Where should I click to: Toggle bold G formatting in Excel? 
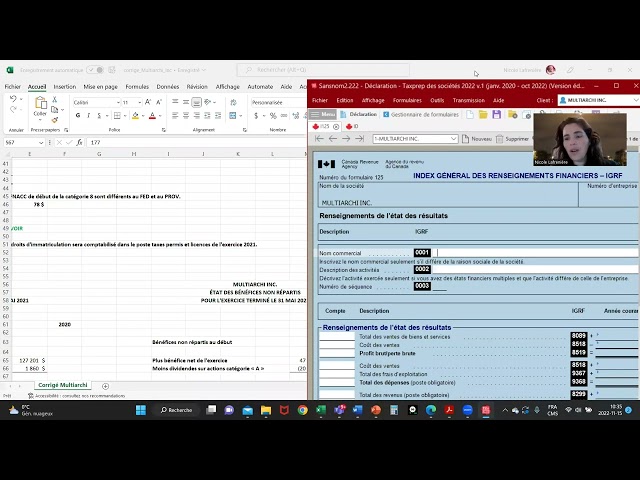tap(78, 116)
